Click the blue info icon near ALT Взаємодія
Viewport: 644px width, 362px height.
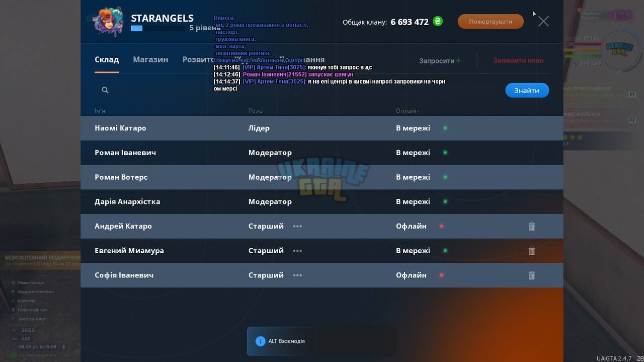click(x=260, y=341)
